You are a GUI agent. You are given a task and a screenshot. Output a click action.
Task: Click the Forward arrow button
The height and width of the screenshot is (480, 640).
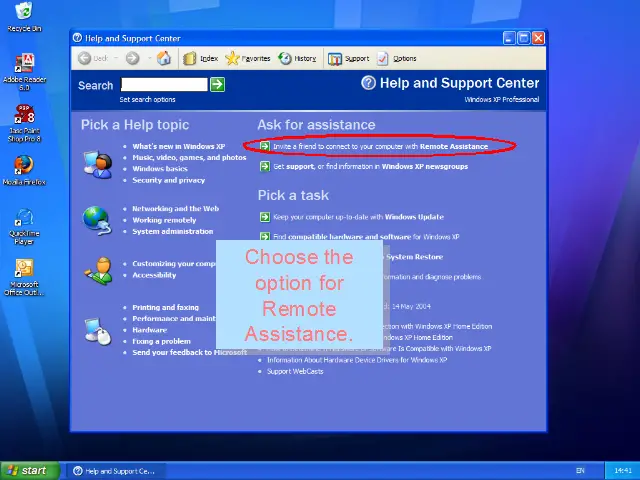(x=132, y=58)
